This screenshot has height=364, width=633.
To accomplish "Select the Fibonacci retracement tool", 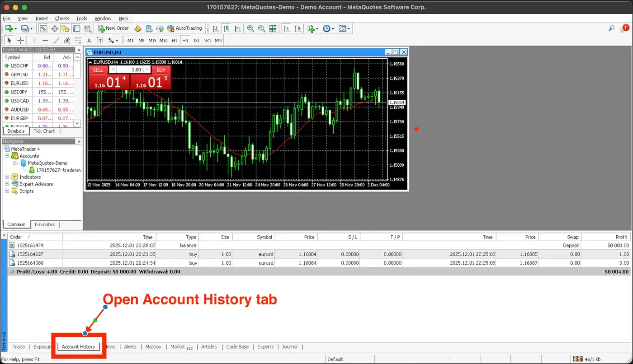I will 78,41.
